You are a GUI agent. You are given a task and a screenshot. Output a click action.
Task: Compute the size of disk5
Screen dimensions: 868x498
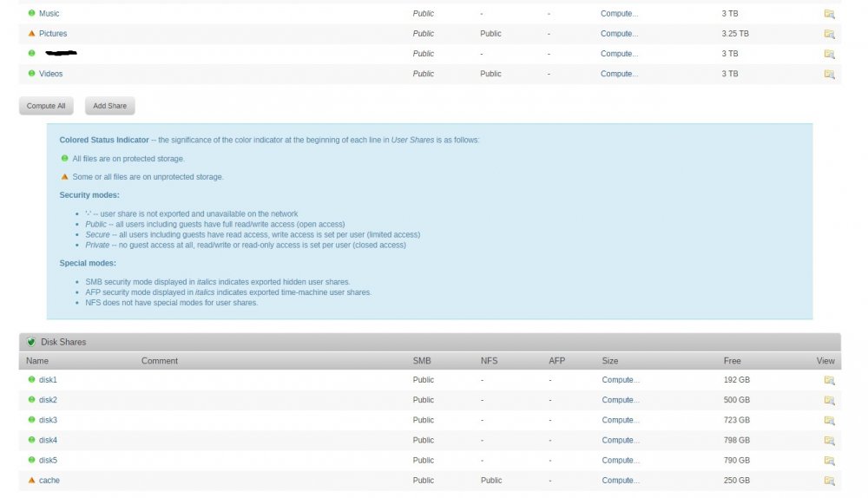pos(621,460)
